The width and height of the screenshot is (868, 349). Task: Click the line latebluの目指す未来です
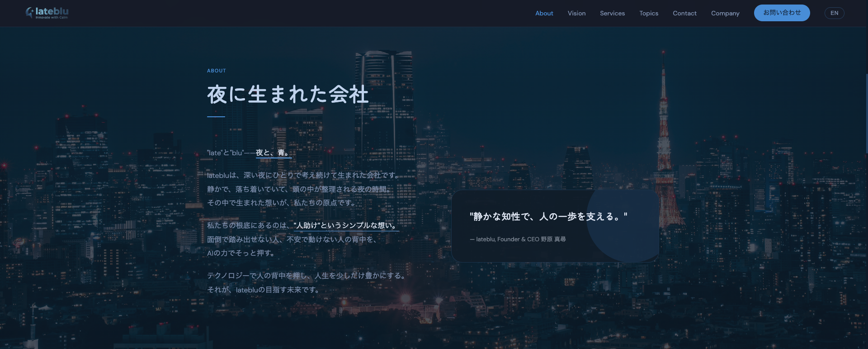coord(264,290)
